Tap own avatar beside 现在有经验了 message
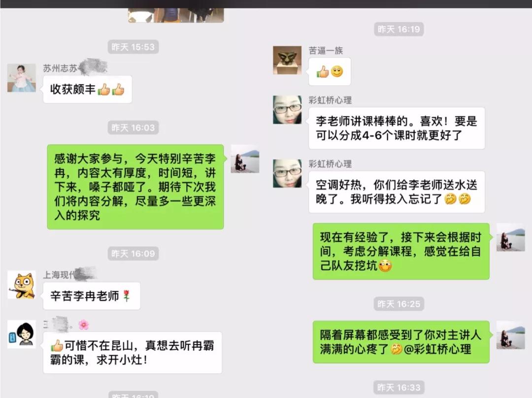The height and width of the screenshot is (398, 532). pos(511,237)
